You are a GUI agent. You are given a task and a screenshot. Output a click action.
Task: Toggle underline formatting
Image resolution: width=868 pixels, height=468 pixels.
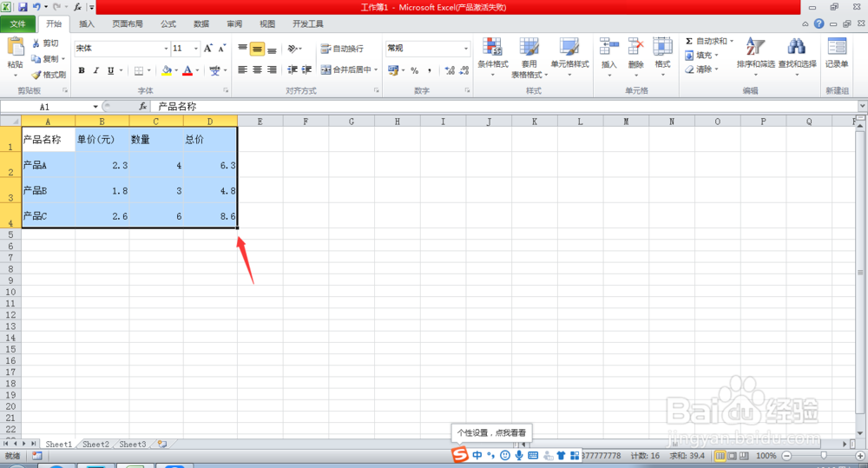[x=111, y=70]
